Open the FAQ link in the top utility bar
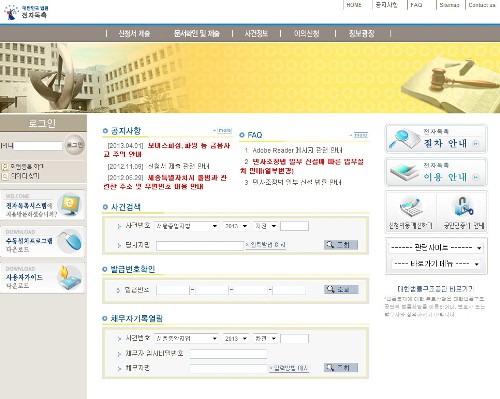The height and width of the screenshot is (399, 500). pyautogui.click(x=416, y=5)
